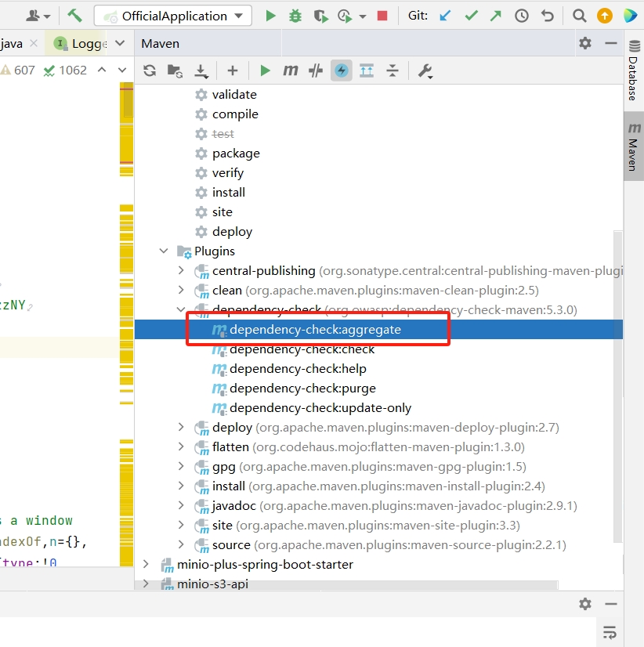
Task: Select the deploy lifecycle phase
Action: tap(232, 232)
